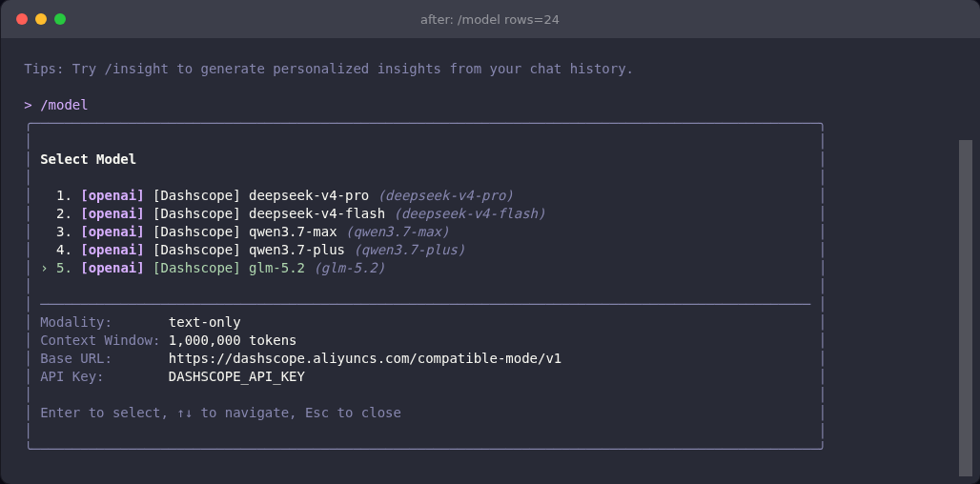Click the dashscope Base URL value
Screen dimensions: 980x484
click(x=365, y=358)
